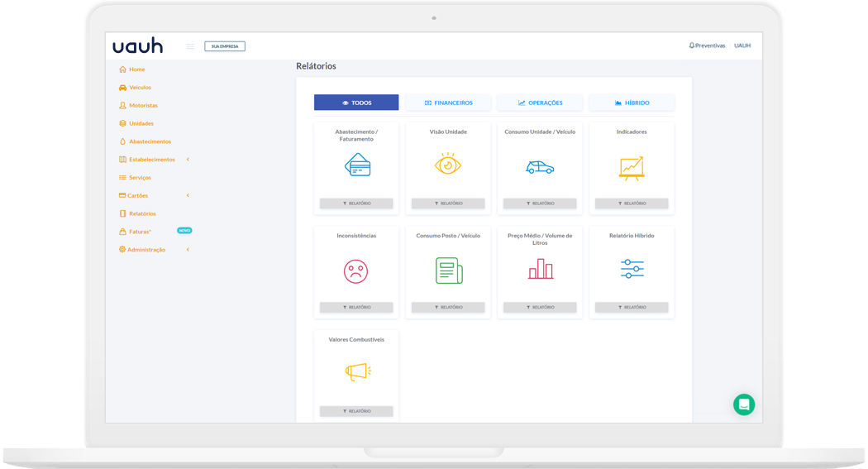Click the megaphone icon under Valores Combustíveis
Viewport: 868px width, 469px height.
click(357, 372)
